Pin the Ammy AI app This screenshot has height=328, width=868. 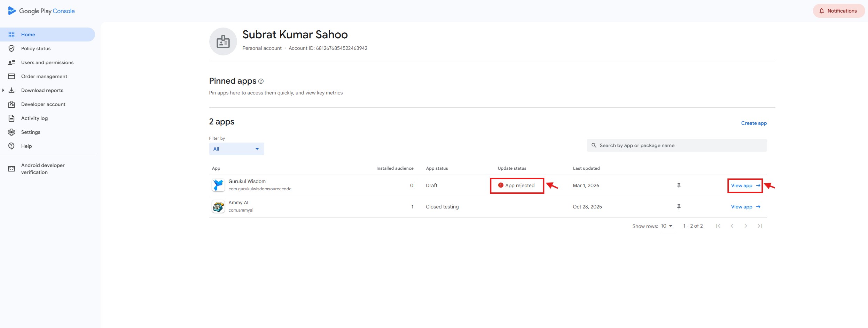[679, 207]
